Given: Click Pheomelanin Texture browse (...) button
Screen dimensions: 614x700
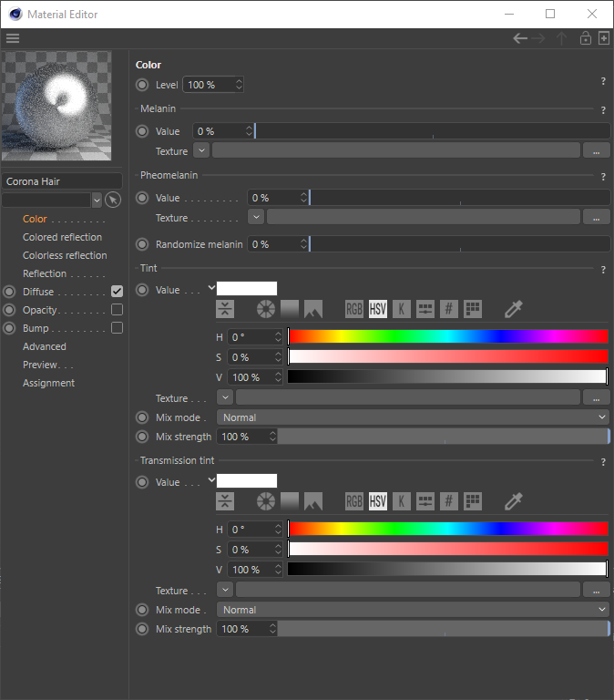Looking at the screenshot, I should coord(596,217).
